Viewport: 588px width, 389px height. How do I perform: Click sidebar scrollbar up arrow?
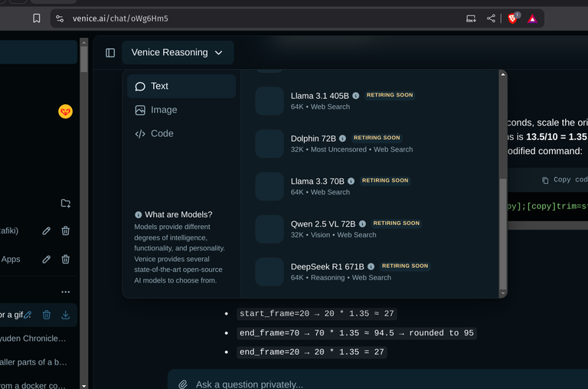point(84,43)
